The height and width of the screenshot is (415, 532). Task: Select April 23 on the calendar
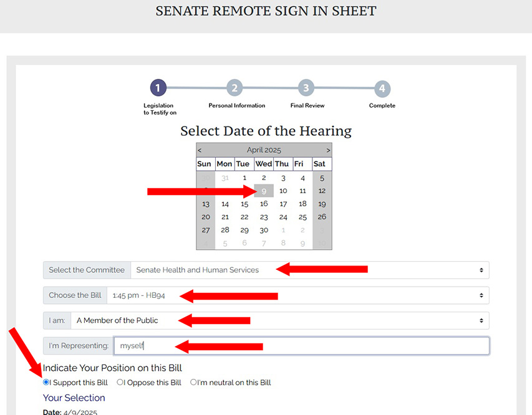coord(263,216)
